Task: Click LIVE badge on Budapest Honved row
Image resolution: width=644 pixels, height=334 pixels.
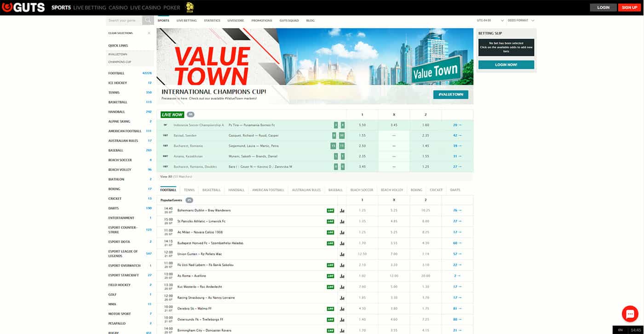Action: pyautogui.click(x=330, y=243)
